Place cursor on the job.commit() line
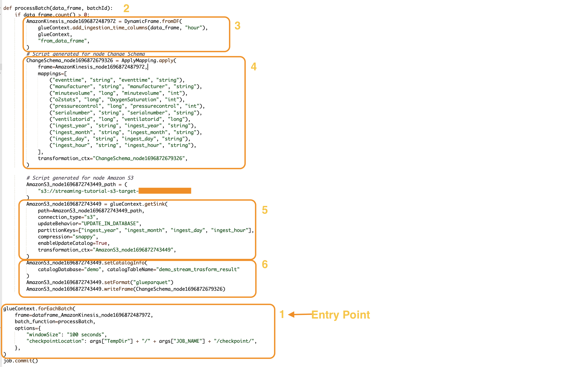 click(21, 361)
